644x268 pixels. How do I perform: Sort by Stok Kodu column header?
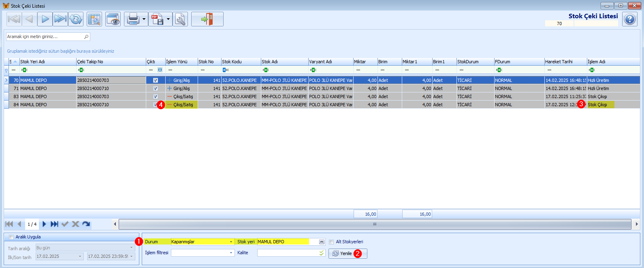(x=241, y=62)
